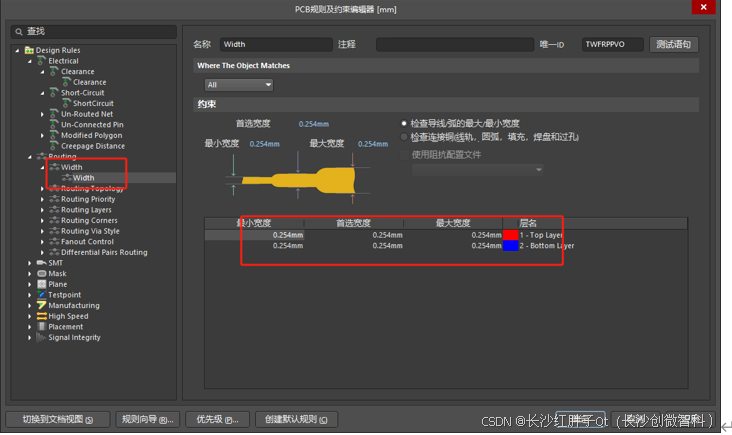Click the Signal Integrity category icon

click(x=42, y=337)
